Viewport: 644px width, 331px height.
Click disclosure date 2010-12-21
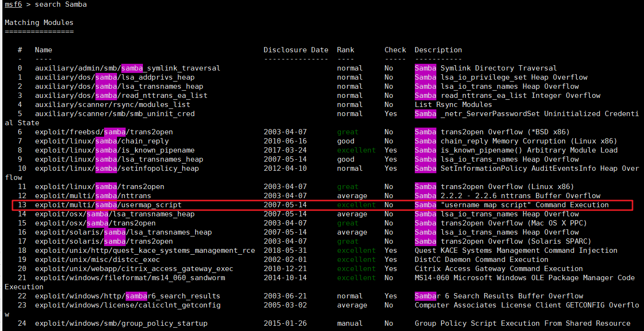coord(285,269)
